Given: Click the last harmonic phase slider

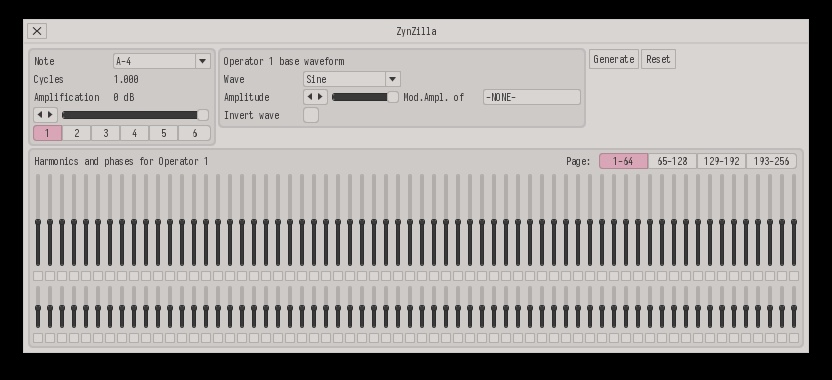Looking at the screenshot, I should (794, 308).
